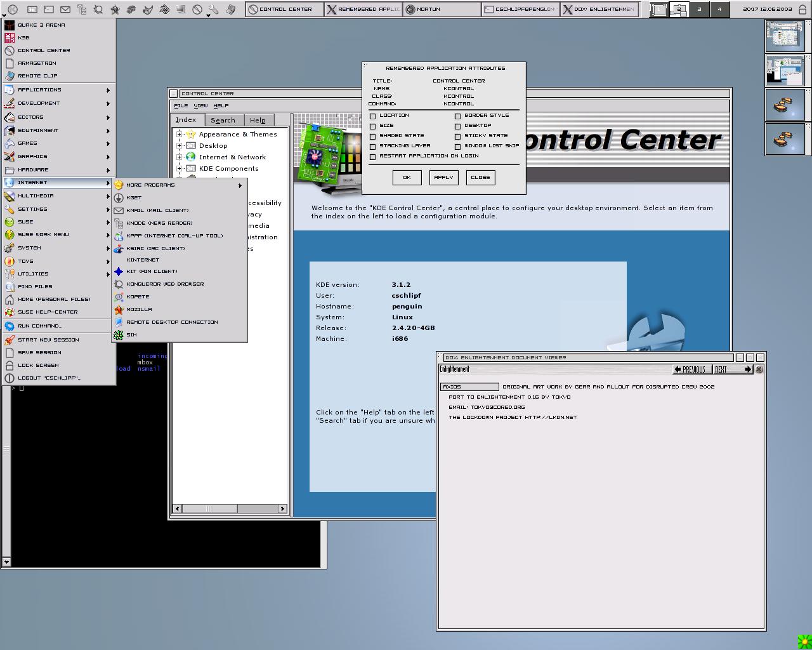Screen dimensions: 812x650
Task: Click OK in Remembered Application Attributes
Action: (x=407, y=177)
